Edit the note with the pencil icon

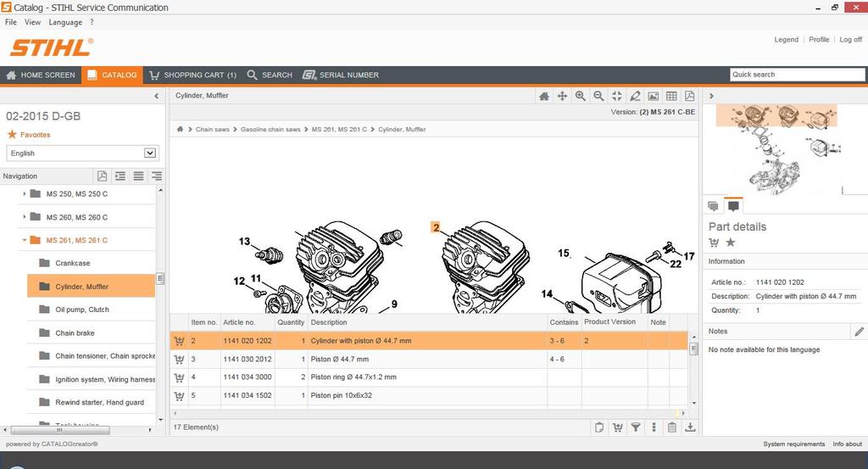tap(860, 332)
